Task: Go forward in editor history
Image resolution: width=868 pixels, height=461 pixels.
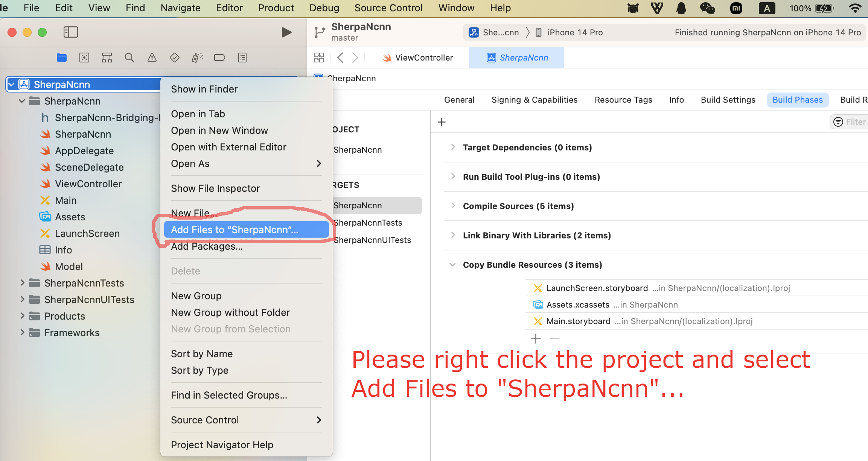Action: click(355, 58)
